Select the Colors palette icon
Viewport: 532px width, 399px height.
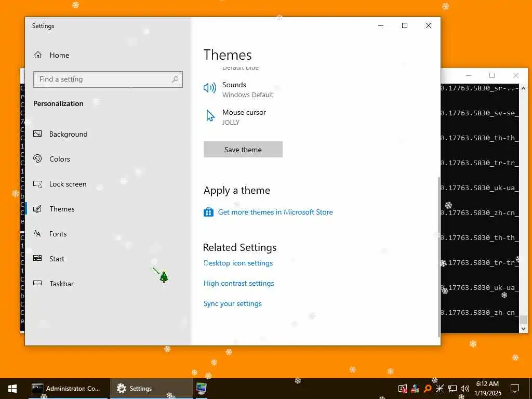37,158
